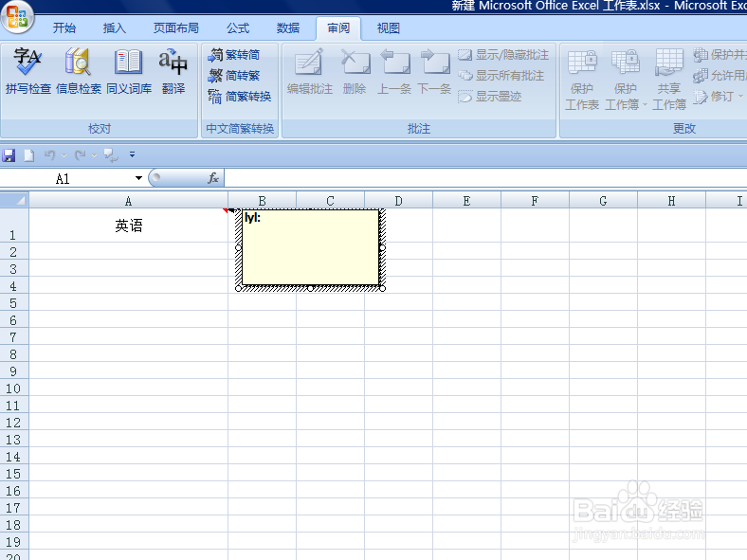Toggle Show All Comments (显示所有批注)
This screenshot has width=747, height=560.
click(x=501, y=76)
